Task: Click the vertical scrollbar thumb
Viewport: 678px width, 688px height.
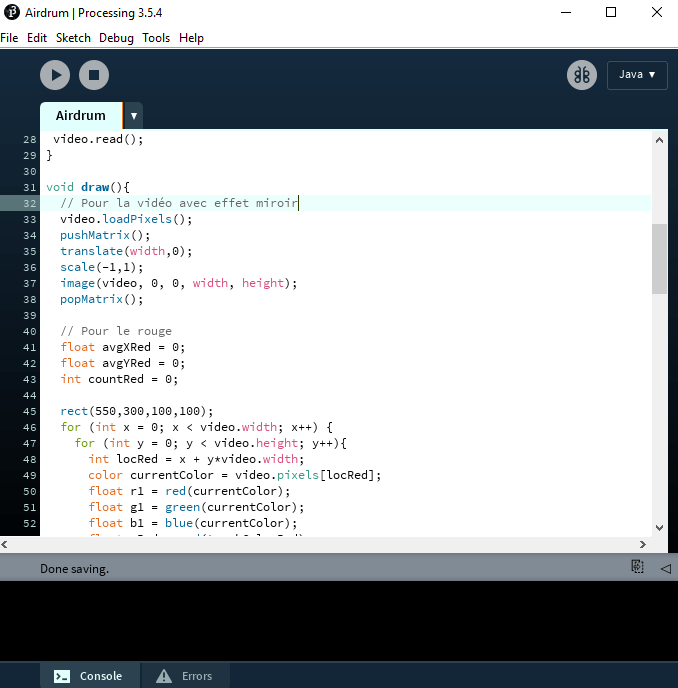Action: [x=659, y=259]
